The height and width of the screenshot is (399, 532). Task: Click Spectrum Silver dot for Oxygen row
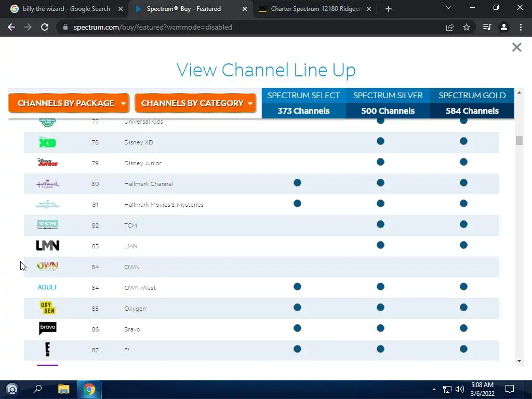tap(380, 308)
